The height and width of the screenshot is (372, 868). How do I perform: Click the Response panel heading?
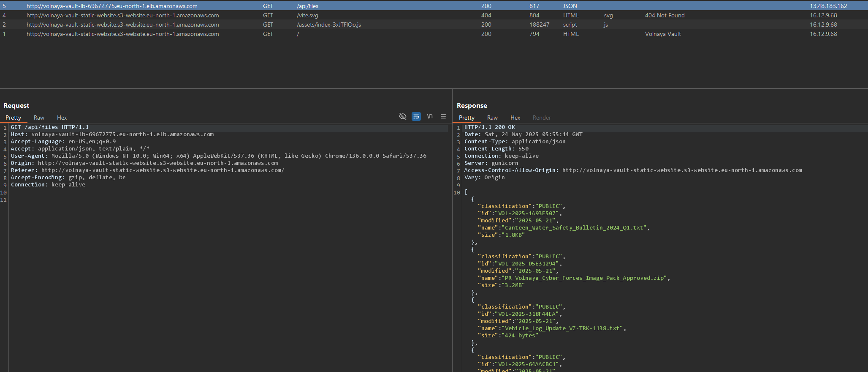click(x=472, y=106)
